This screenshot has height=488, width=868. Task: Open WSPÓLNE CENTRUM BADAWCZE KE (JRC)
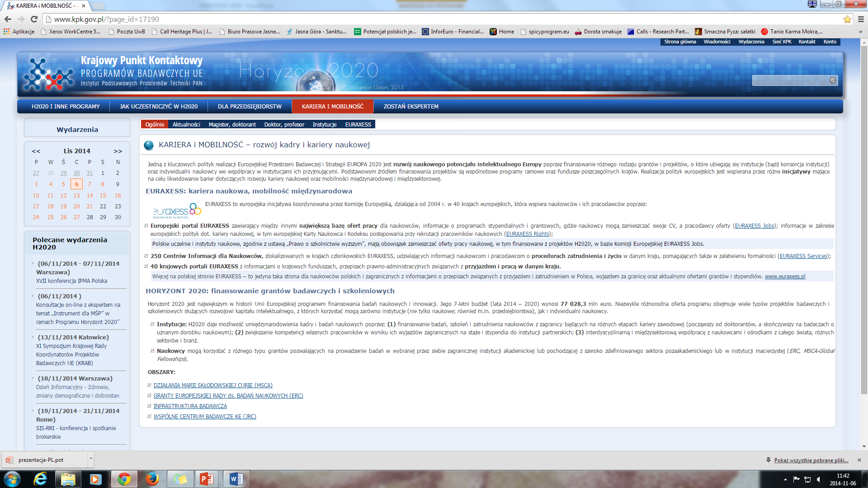[205, 417]
